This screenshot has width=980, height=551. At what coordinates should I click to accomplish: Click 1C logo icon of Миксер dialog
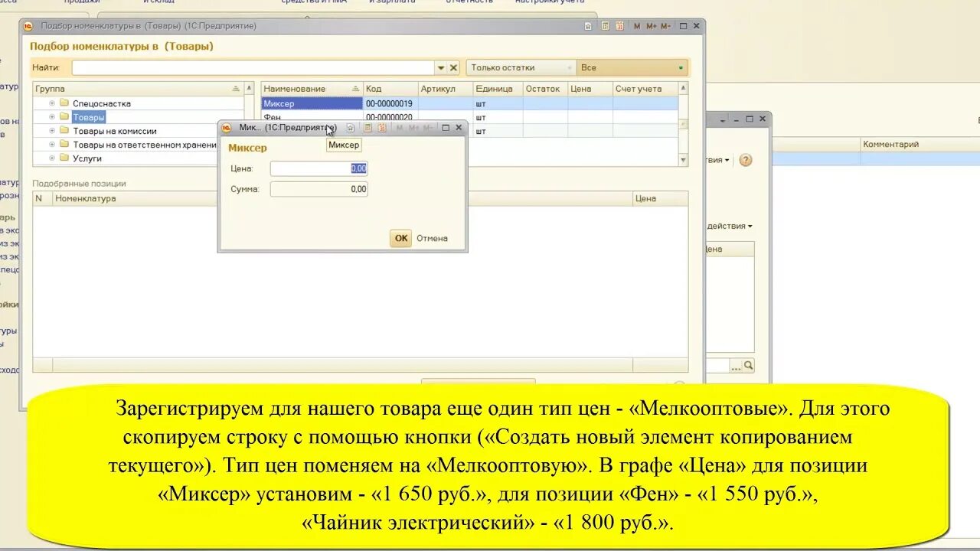point(227,128)
